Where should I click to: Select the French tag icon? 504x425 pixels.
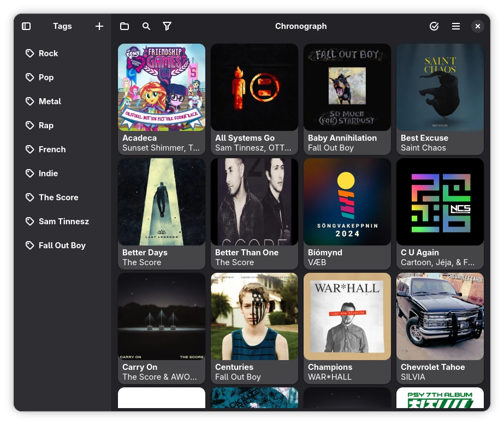point(29,149)
